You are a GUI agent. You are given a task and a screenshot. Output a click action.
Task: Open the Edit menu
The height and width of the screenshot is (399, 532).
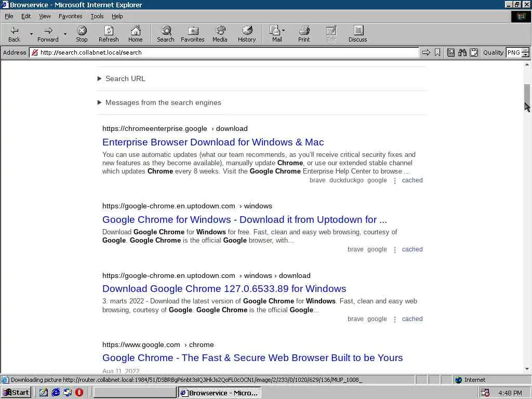coord(26,16)
